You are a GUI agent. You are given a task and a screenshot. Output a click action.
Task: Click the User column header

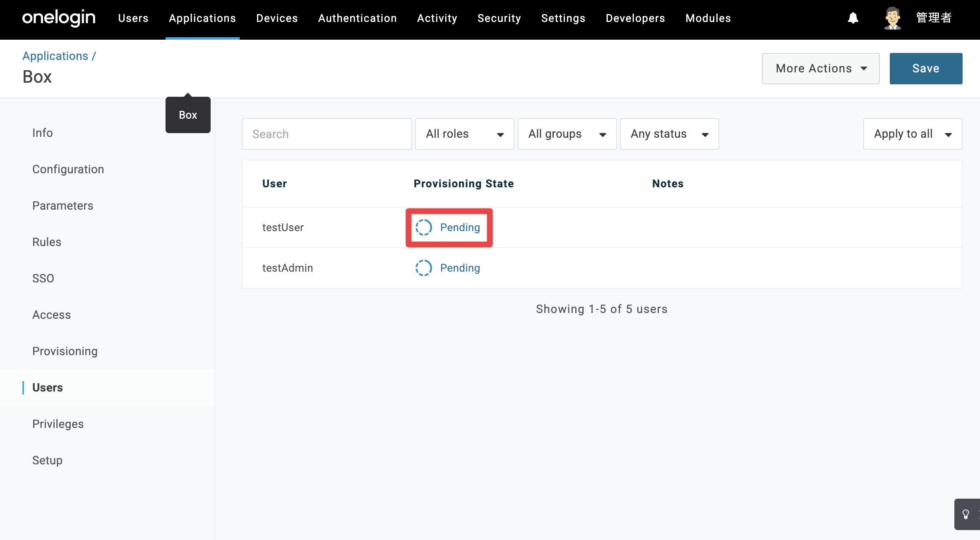tap(275, 184)
